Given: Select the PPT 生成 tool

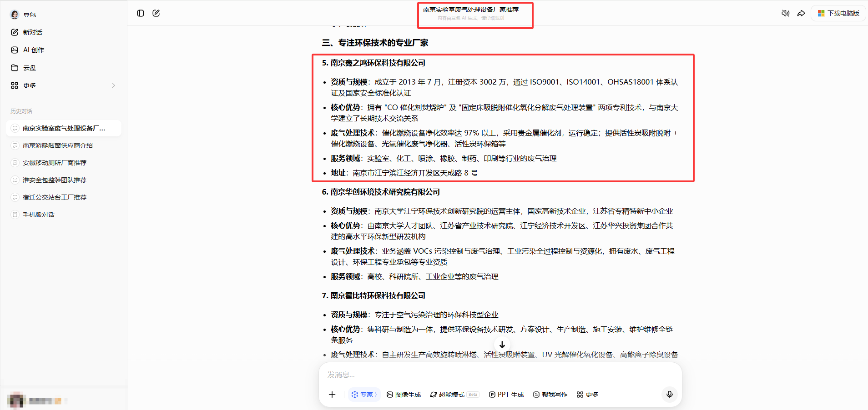Looking at the screenshot, I should click(506, 395).
